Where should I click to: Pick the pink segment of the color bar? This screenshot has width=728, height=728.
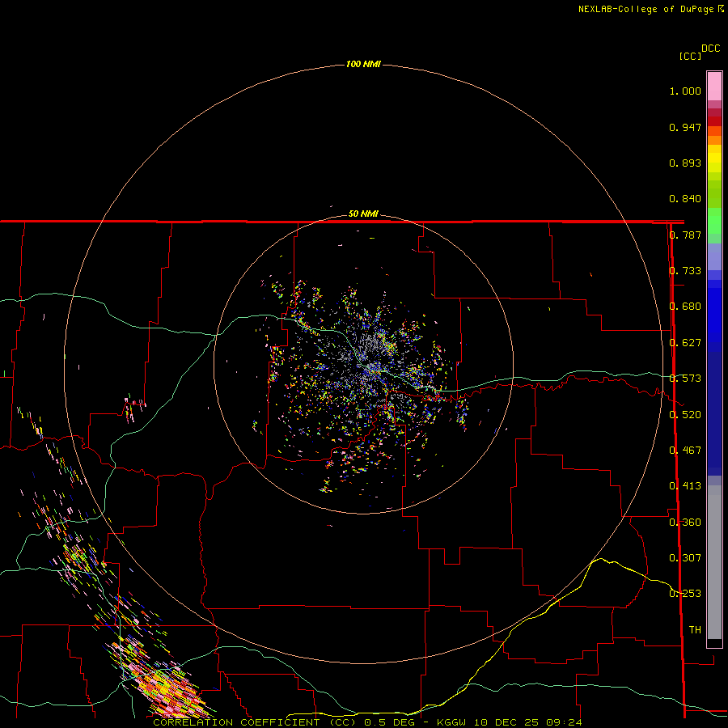click(x=714, y=86)
